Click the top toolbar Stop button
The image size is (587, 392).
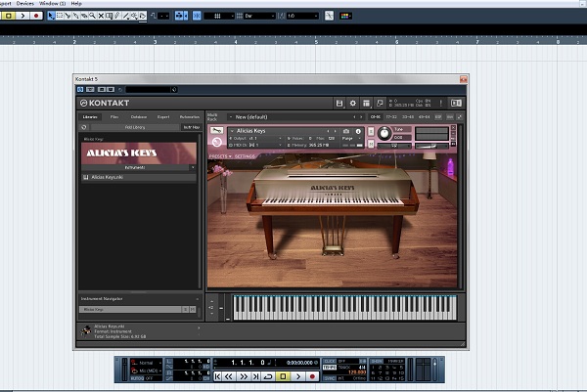click(x=9, y=16)
